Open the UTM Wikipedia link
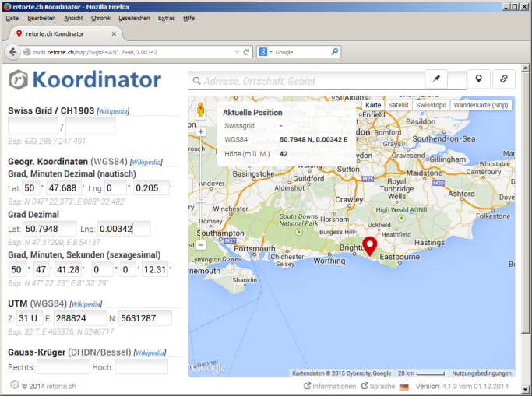Screen dimensions: 532x396 (86, 304)
